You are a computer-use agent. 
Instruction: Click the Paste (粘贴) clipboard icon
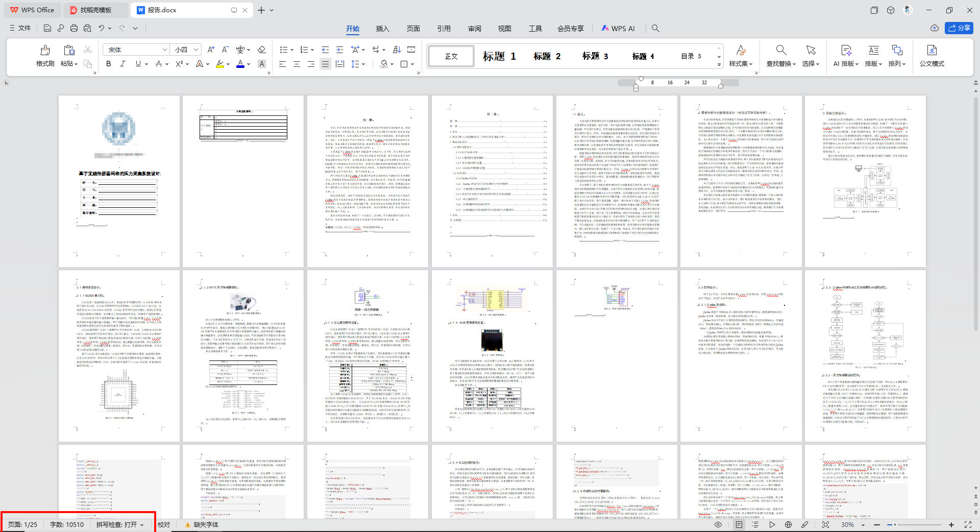click(69, 50)
